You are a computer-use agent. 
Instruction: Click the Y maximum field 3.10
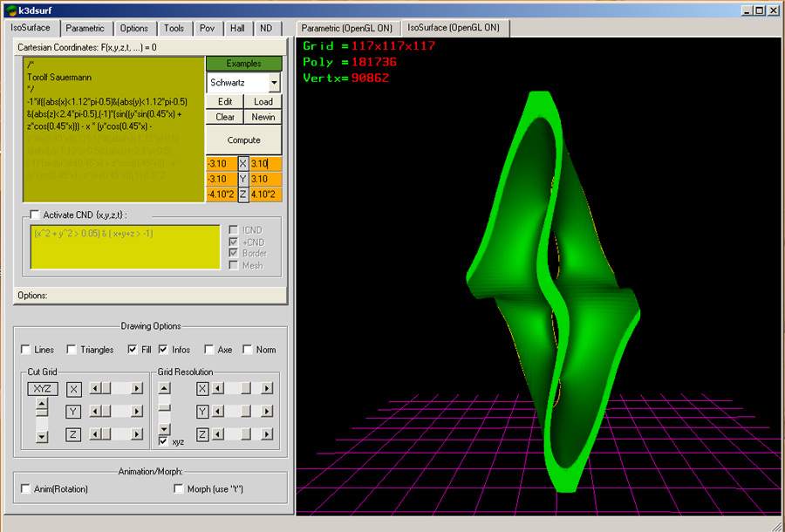[266, 179]
